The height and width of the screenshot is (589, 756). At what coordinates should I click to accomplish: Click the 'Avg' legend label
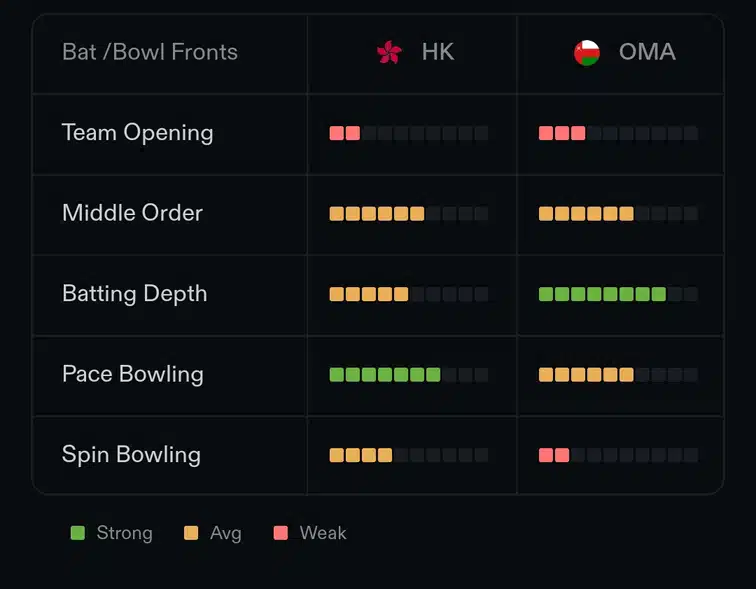pyautogui.click(x=226, y=533)
